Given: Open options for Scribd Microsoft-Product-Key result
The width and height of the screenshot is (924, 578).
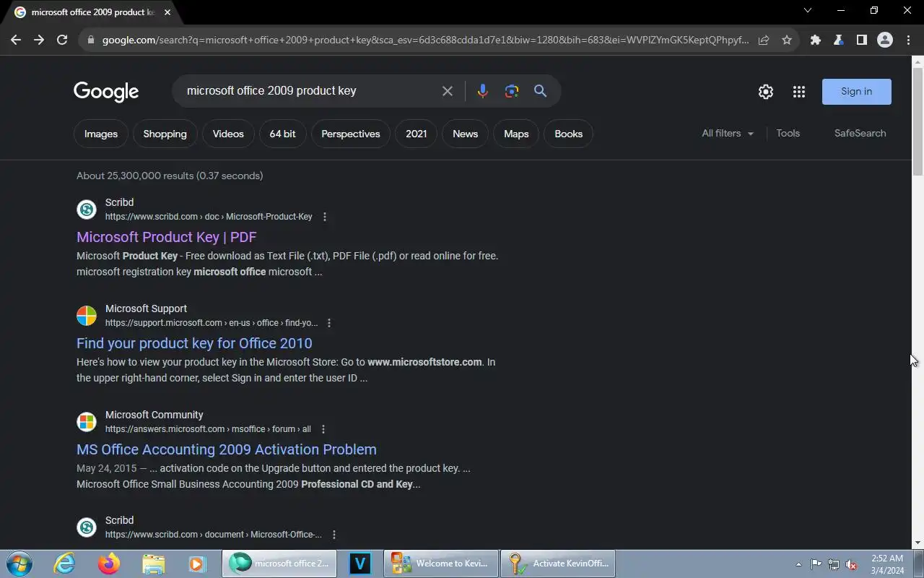Looking at the screenshot, I should click(x=325, y=217).
